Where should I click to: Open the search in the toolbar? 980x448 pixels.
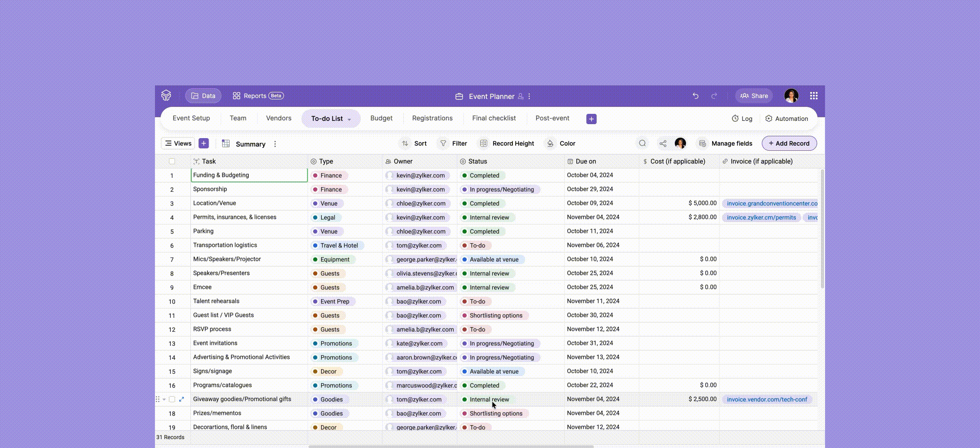pyautogui.click(x=643, y=143)
